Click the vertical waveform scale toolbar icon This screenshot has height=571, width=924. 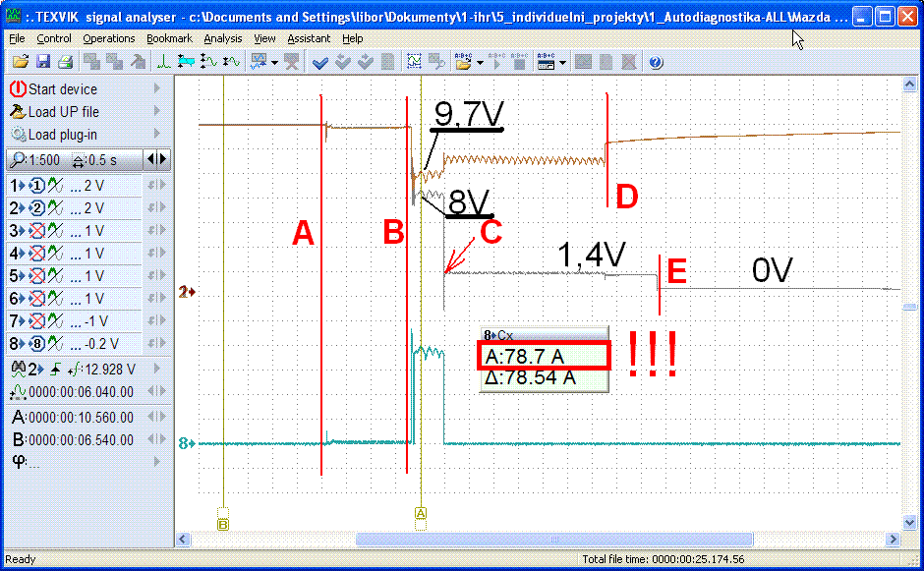[x=208, y=62]
